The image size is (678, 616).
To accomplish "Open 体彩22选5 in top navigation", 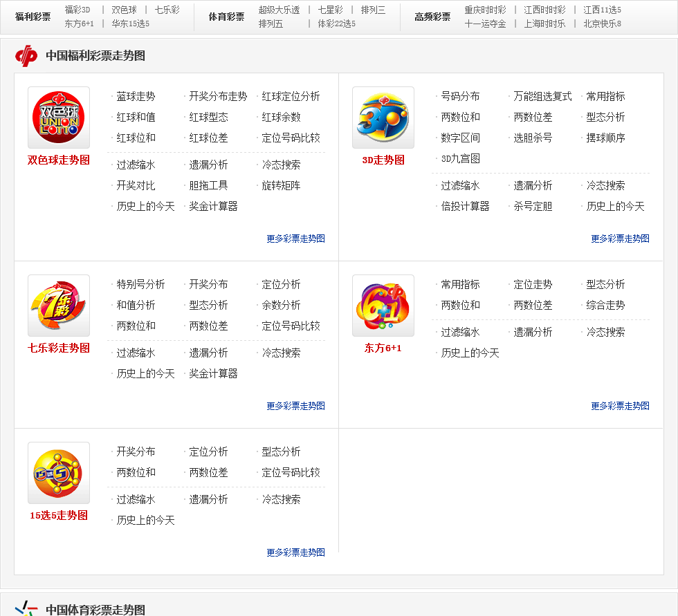I will click(x=336, y=24).
